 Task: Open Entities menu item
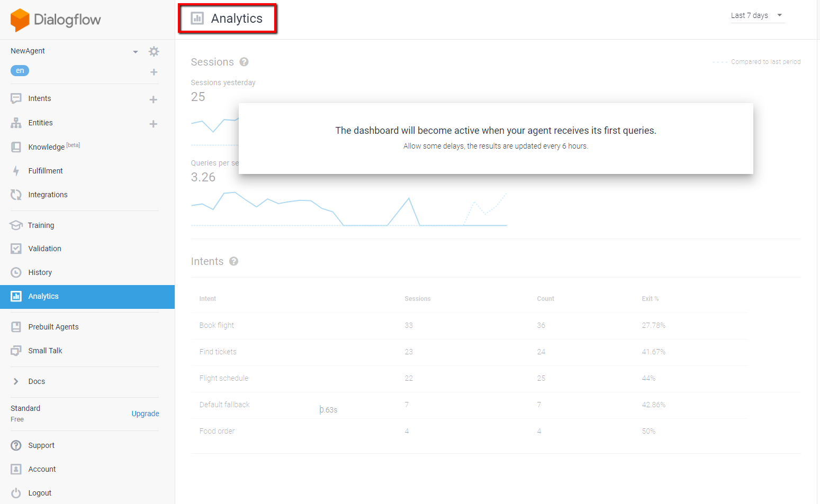click(41, 123)
